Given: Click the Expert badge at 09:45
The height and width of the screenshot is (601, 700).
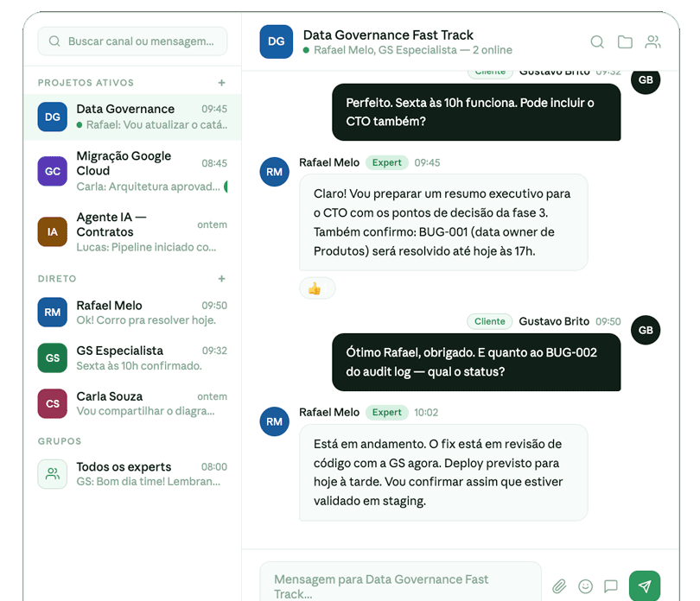Looking at the screenshot, I should (386, 163).
